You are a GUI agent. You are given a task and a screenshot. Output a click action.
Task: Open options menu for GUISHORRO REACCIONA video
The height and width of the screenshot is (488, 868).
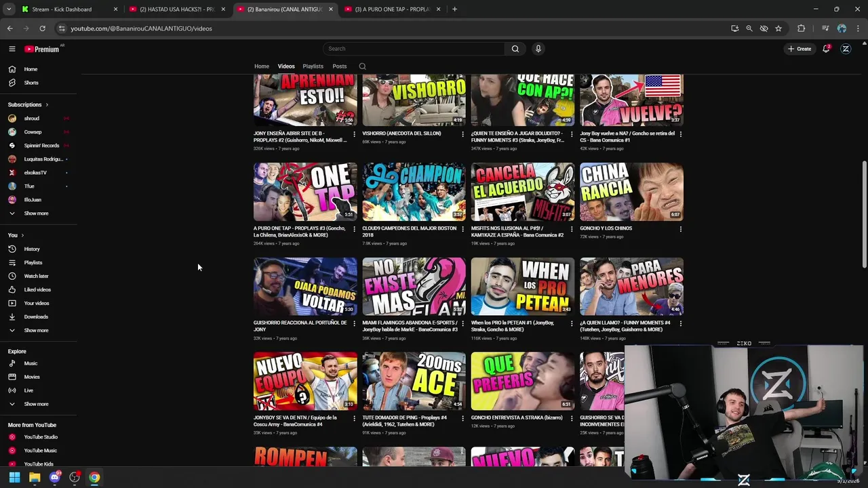354,323
